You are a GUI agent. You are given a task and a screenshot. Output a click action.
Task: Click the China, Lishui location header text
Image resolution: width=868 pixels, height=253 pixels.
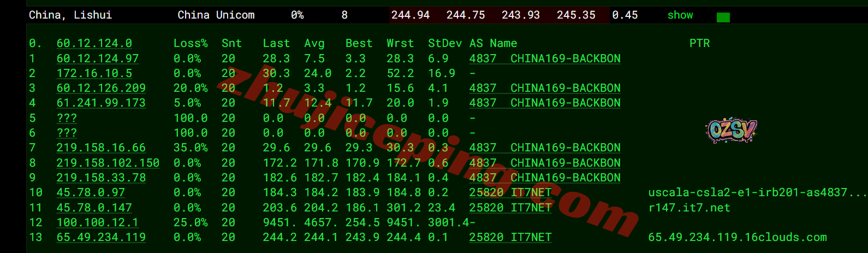click(70, 15)
